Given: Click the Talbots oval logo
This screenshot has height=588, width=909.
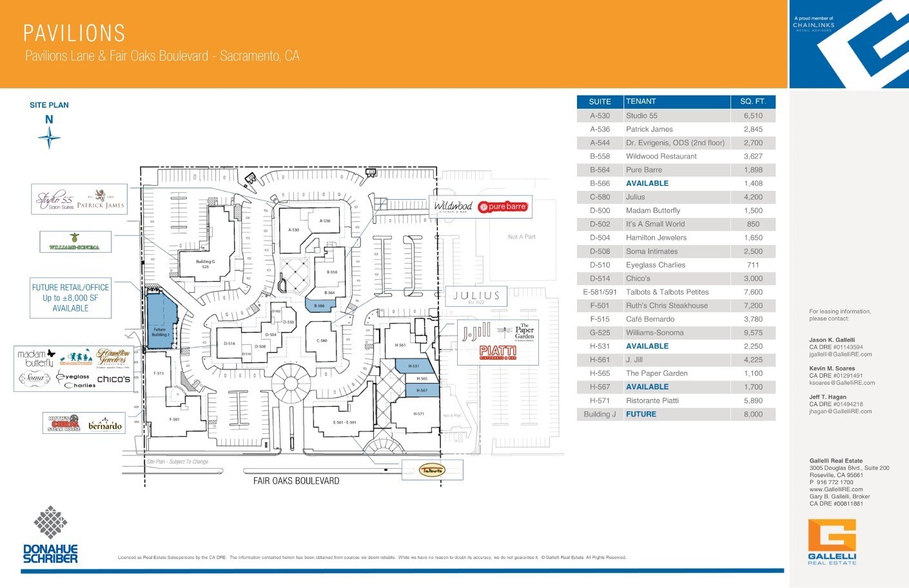Looking at the screenshot, I should (x=433, y=470).
